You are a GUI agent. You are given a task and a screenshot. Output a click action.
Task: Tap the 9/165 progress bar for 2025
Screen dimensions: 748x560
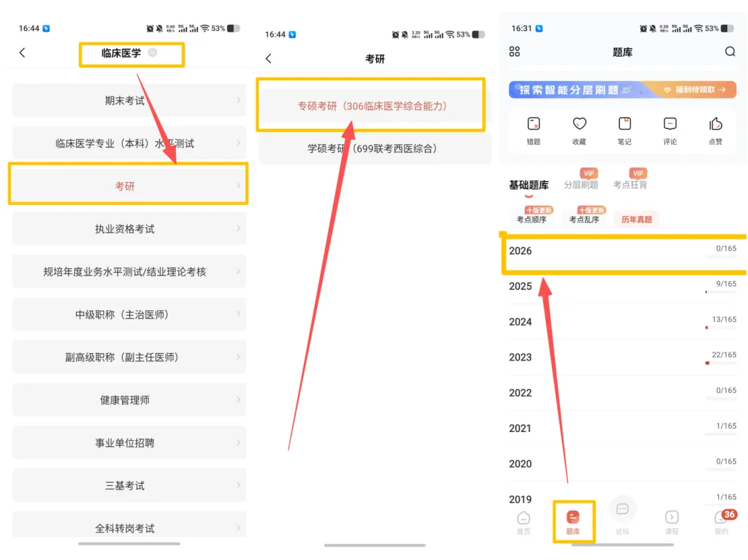(x=721, y=292)
